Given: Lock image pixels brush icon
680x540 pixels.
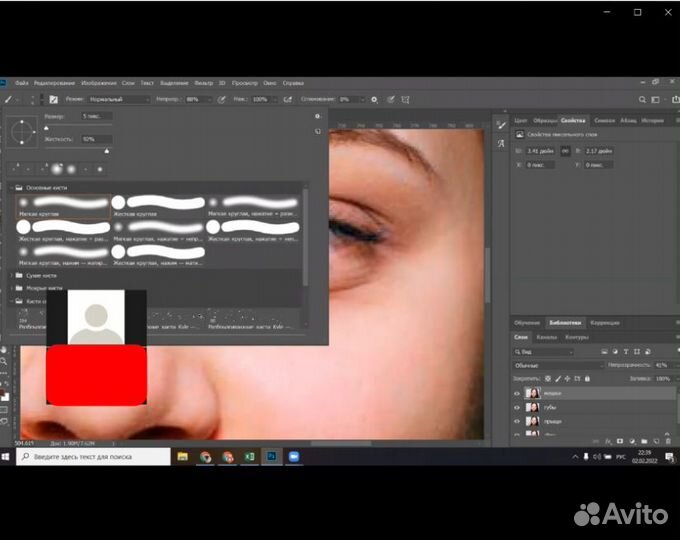Looking at the screenshot, I should (x=558, y=379).
